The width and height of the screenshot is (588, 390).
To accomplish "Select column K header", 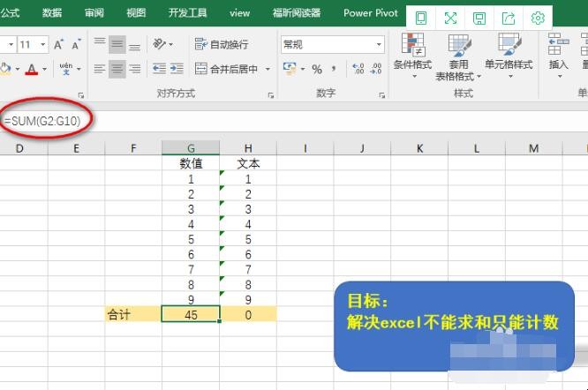I will click(419, 148).
